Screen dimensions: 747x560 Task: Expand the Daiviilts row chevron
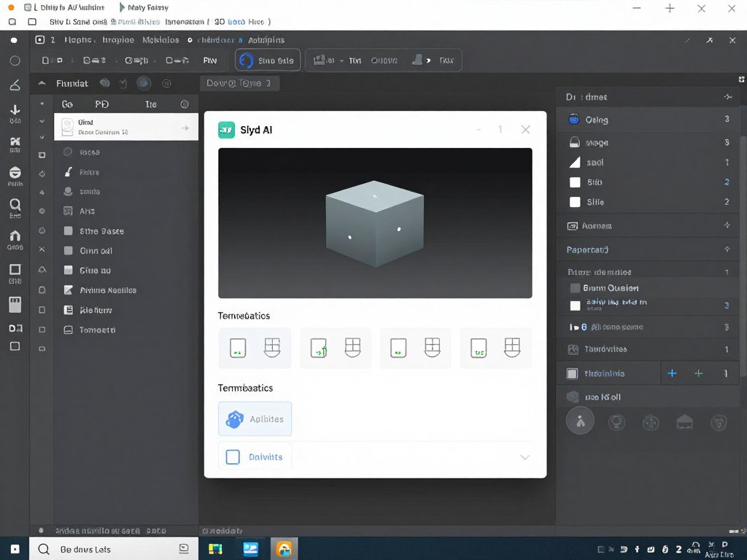(525, 457)
